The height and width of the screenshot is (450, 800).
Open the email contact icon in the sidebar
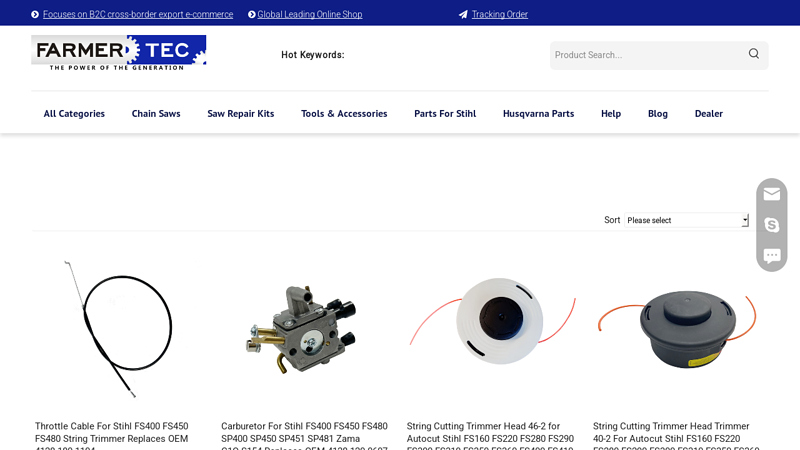tap(771, 194)
